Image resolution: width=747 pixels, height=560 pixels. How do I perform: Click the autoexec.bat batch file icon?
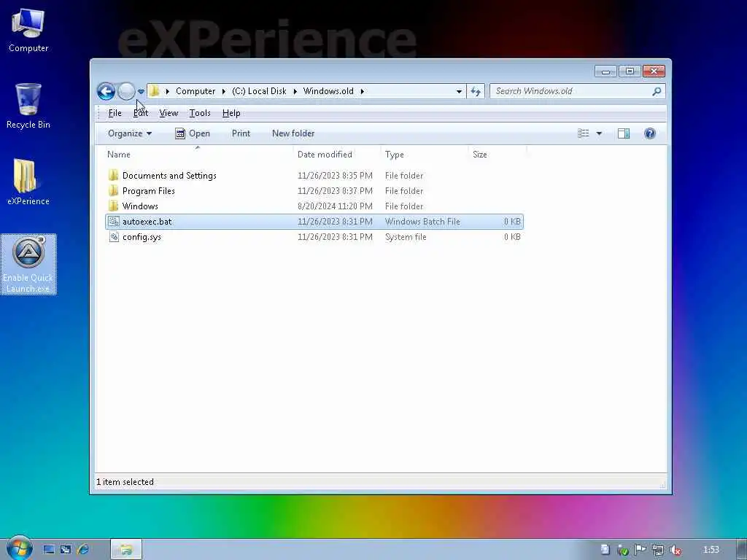tap(113, 222)
